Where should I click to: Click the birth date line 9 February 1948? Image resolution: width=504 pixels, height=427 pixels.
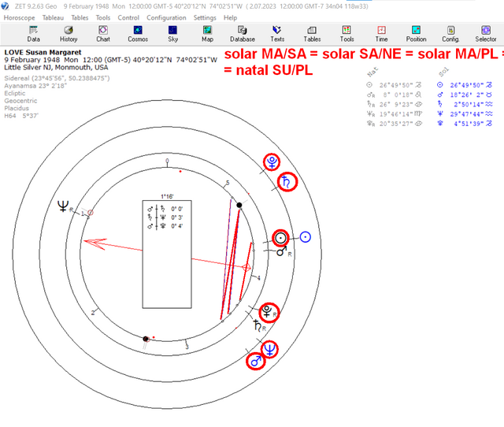point(110,60)
